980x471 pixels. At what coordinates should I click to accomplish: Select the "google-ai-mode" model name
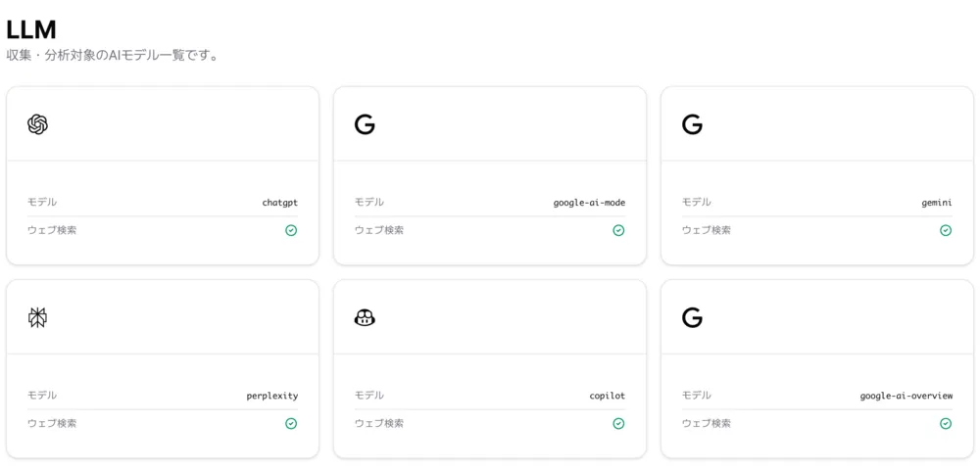coord(589,203)
